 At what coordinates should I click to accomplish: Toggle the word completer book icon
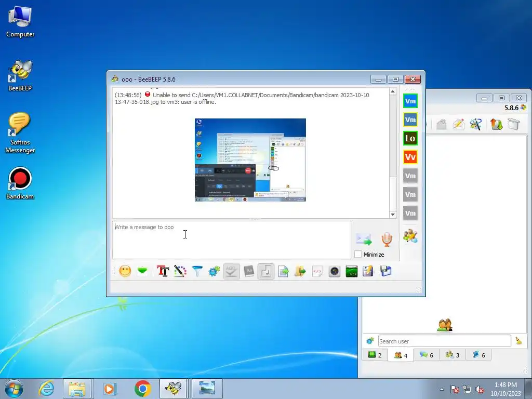point(249,271)
